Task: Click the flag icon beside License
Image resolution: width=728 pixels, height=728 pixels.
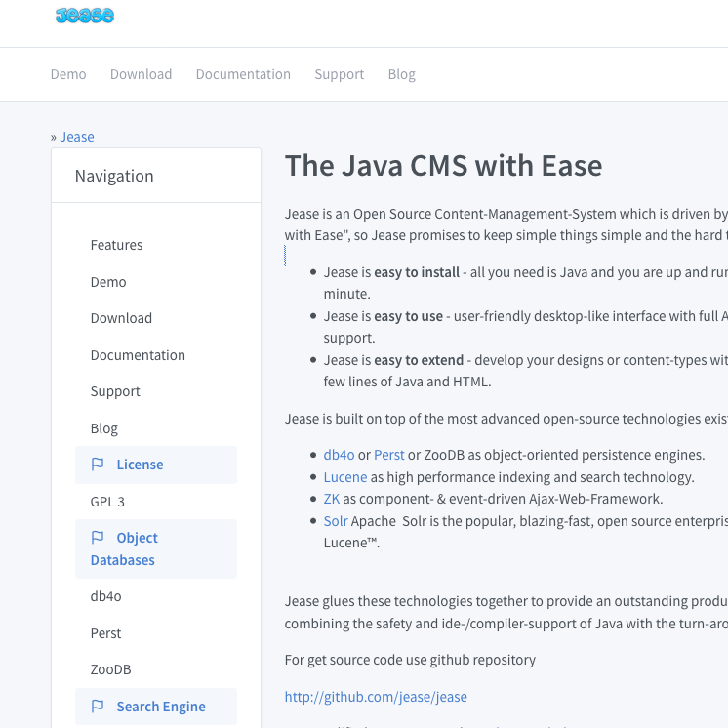Action: click(x=98, y=465)
